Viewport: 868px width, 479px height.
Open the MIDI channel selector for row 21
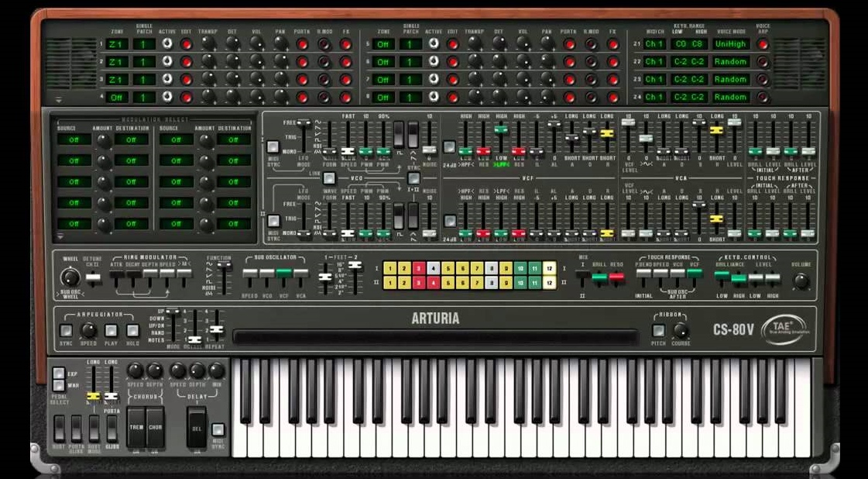point(655,44)
